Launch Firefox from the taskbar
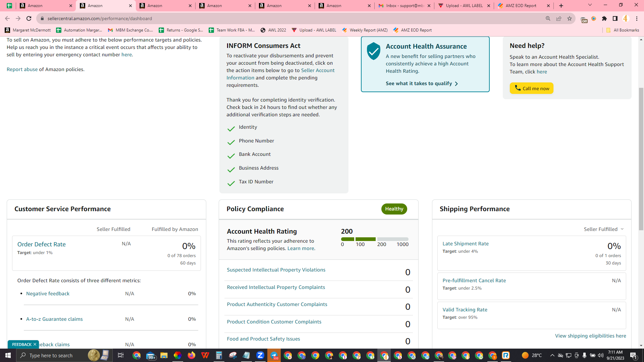 coord(191,355)
